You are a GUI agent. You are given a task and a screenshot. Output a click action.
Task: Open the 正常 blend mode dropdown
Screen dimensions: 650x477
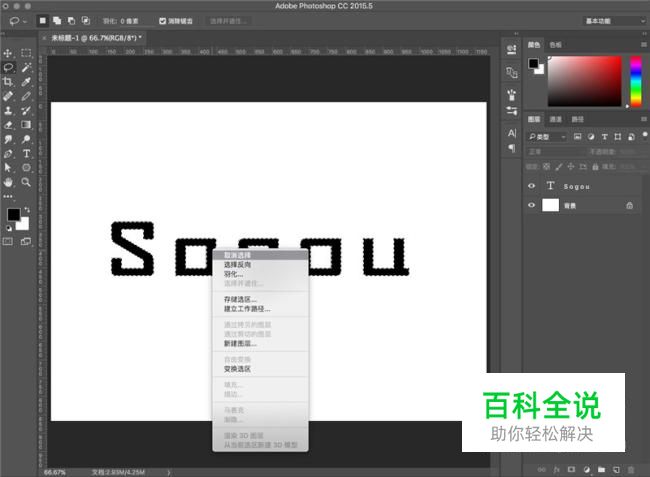(x=555, y=152)
